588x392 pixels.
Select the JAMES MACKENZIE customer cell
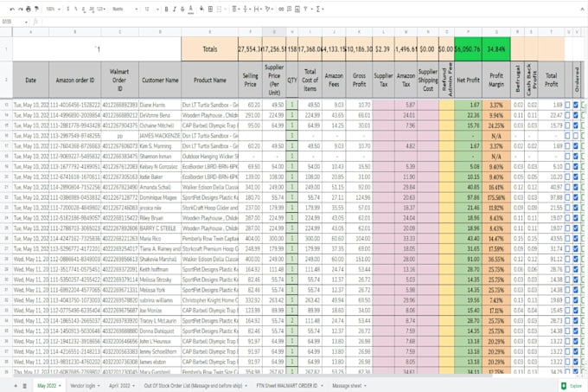coord(160,135)
